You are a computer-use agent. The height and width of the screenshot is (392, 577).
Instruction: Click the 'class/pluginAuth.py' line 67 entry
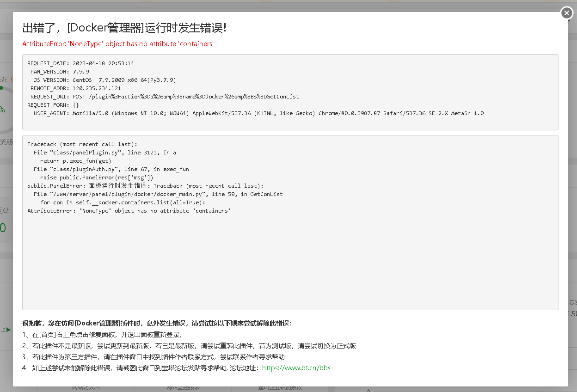[x=111, y=169]
